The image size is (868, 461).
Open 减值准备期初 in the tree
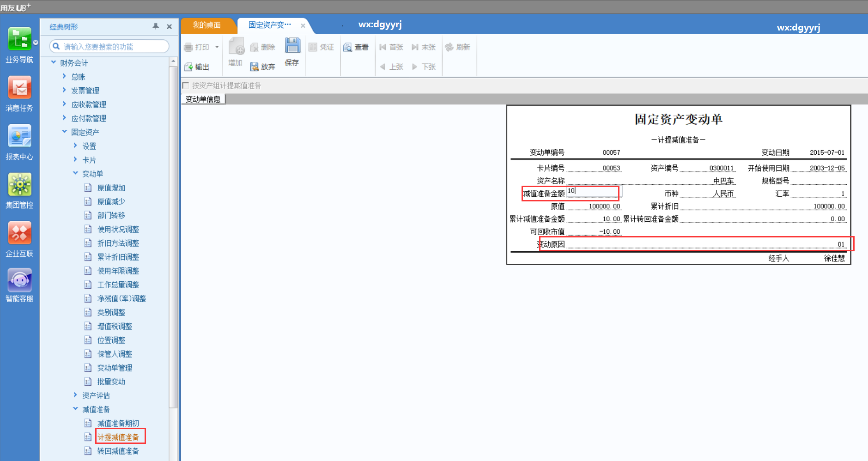[x=118, y=423]
